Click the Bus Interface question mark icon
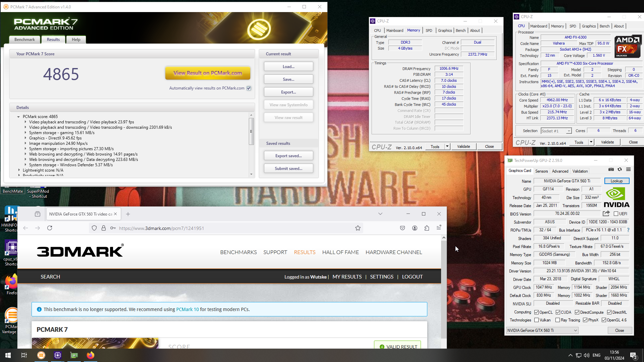The width and height of the screenshot is (644, 362). coord(628,230)
